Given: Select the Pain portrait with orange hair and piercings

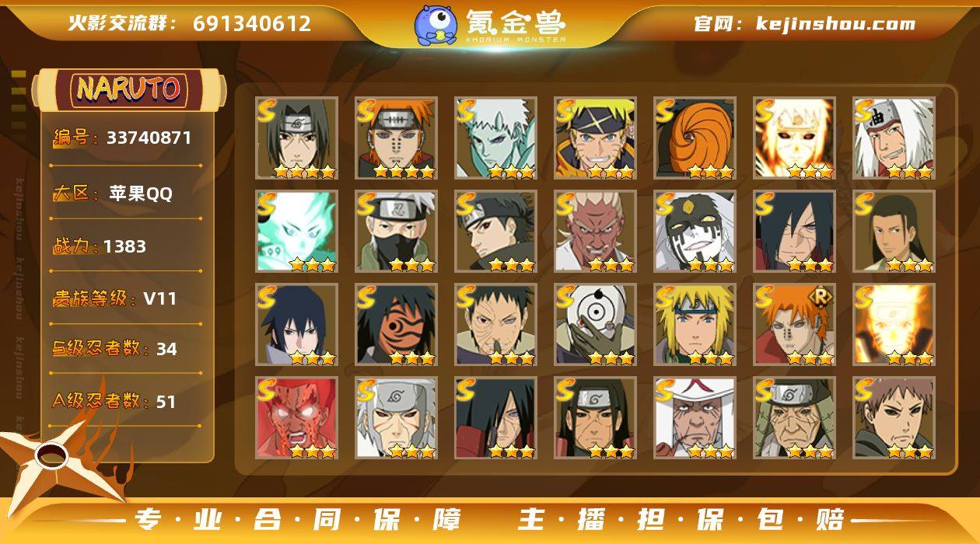Looking at the screenshot, I should (x=396, y=138).
